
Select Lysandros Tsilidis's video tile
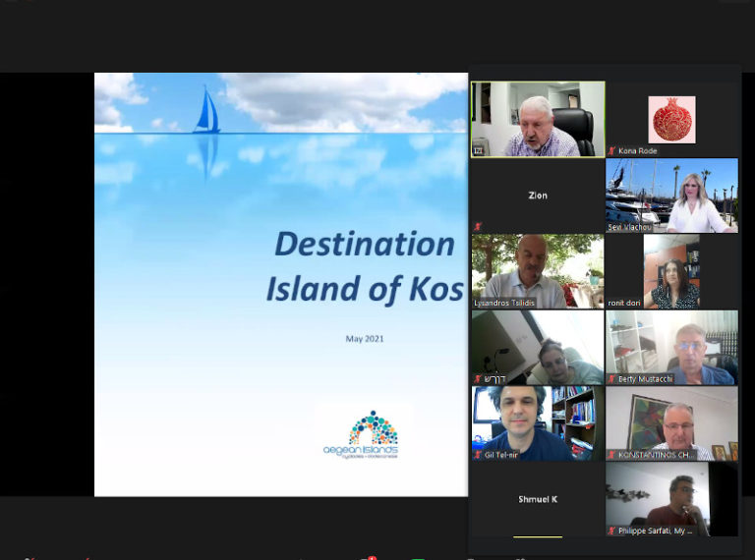point(538,270)
